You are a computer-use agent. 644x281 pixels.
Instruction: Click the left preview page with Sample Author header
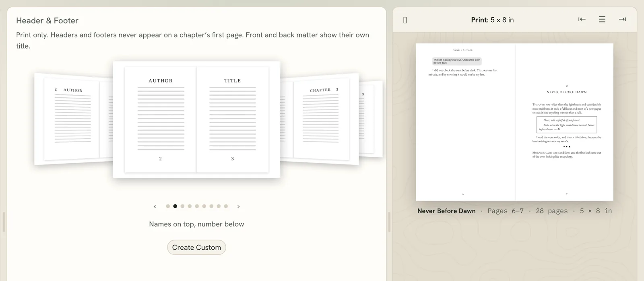pyautogui.click(x=465, y=122)
